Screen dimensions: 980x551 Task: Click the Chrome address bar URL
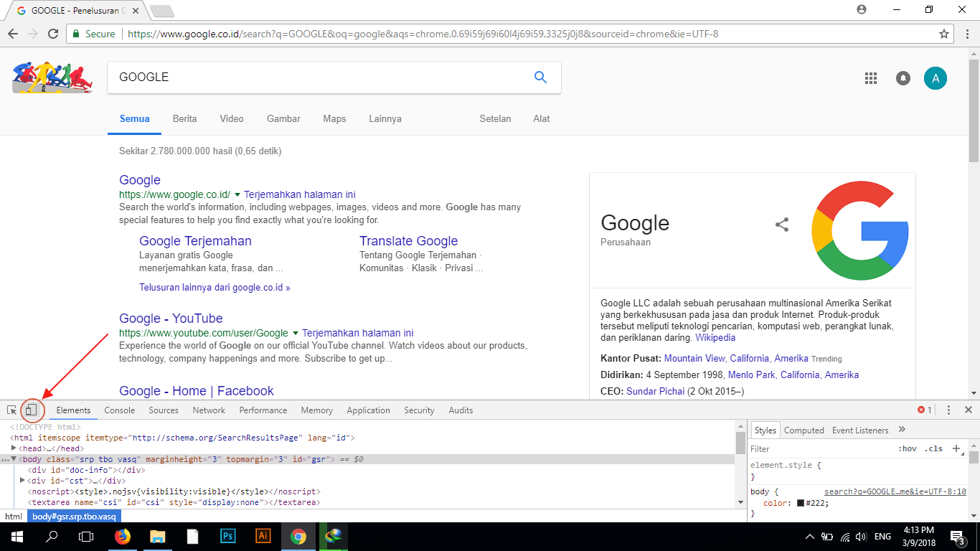(x=423, y=34)
